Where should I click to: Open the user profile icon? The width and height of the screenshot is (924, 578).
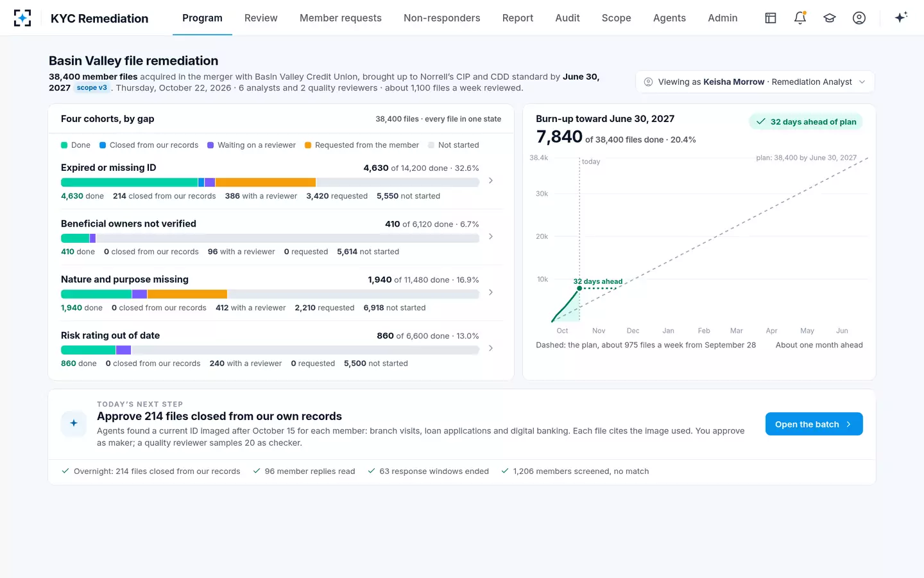[859, 18]
